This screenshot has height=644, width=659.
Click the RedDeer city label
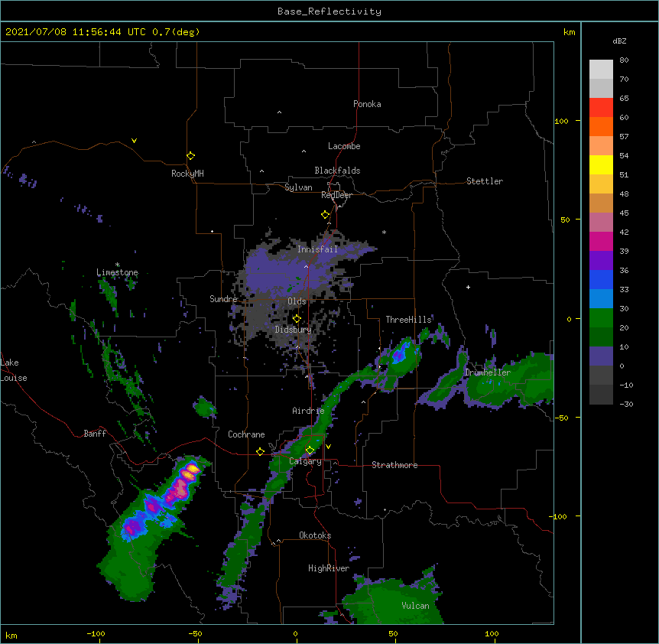tap(336, 195)
